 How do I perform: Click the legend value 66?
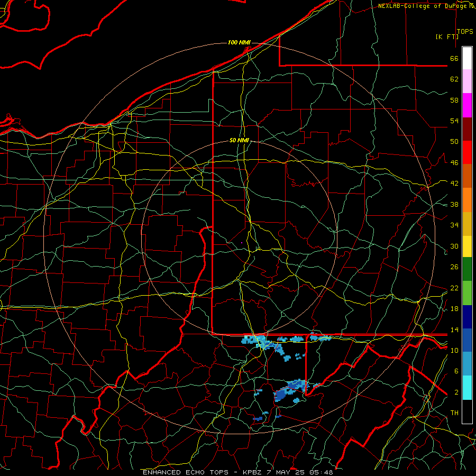click(454, 58)
